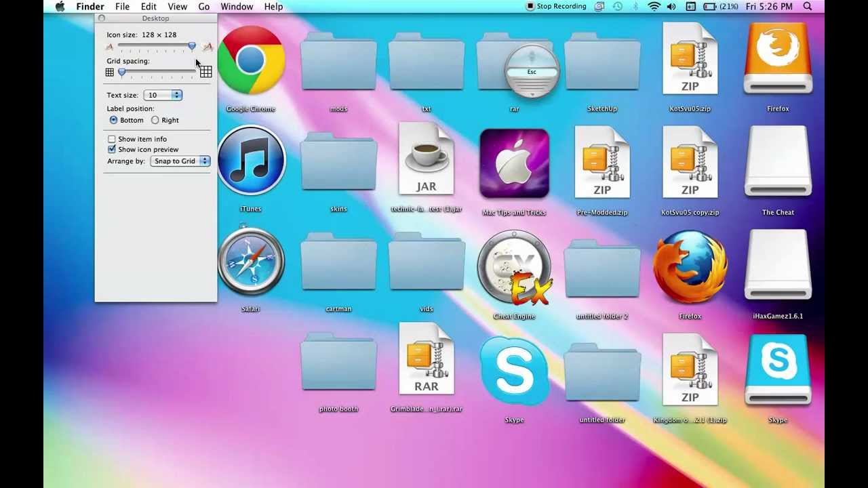
Task: Select the Skype app icon
Action: tap(514, 371)
